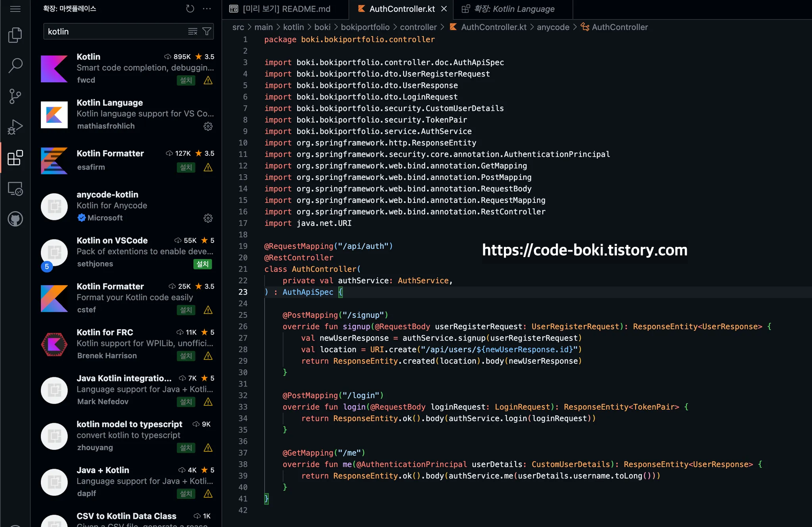The width and height of the screenshot is (812, 527).
Task: Click the controller folder in breadcrumb
Action: pos(418,27)
